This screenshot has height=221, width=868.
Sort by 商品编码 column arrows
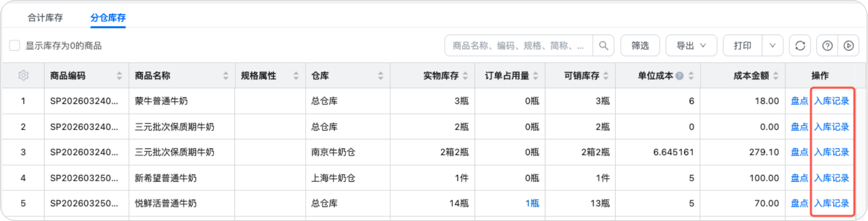(x=119, y=76)
